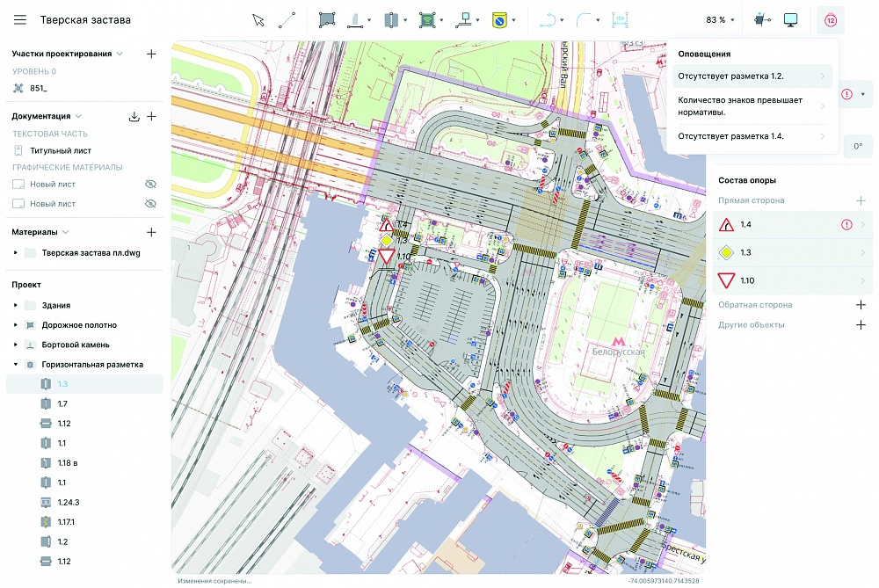This screenshot has height=588, width=879.
Task: Add an element to Прямая сторона
Action: click(861, 200)
